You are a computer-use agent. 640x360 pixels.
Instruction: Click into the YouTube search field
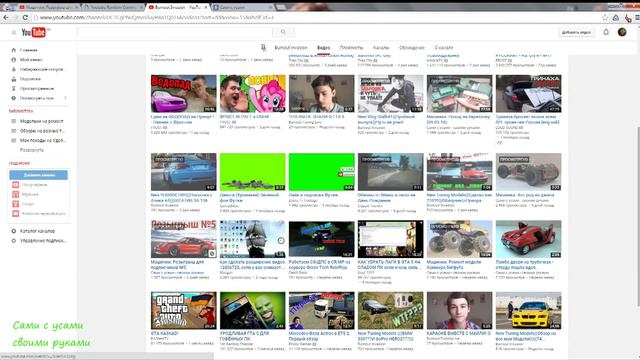[x=175, y=32]
